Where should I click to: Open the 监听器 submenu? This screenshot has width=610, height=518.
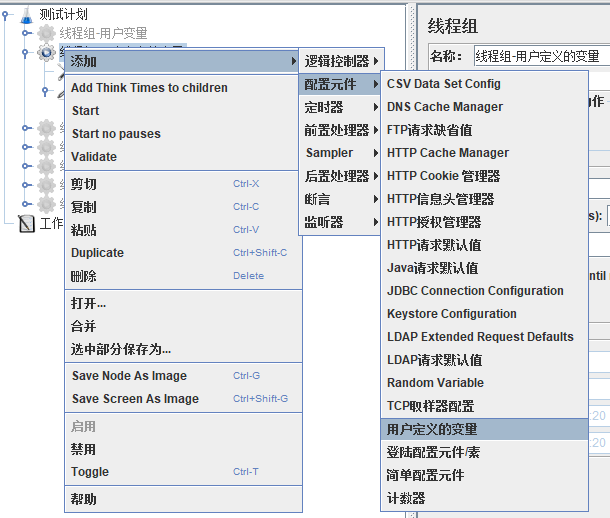pos(341,222)
